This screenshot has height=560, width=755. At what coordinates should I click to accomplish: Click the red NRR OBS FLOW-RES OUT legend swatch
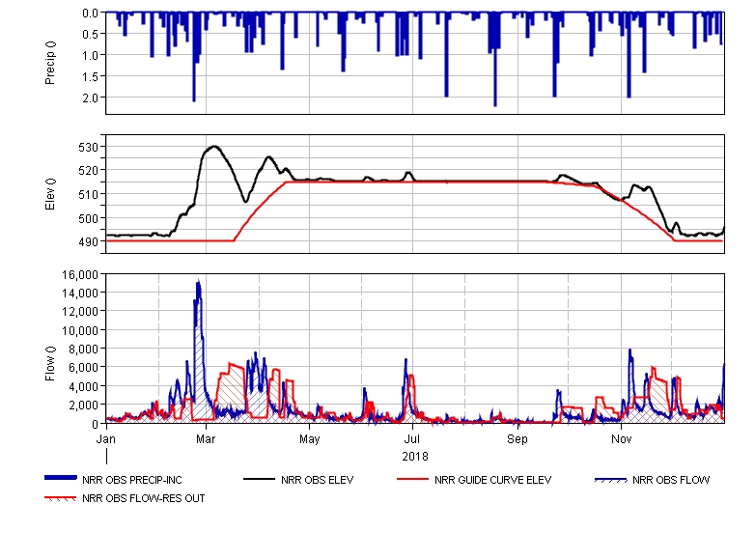(x=61, y=498)
